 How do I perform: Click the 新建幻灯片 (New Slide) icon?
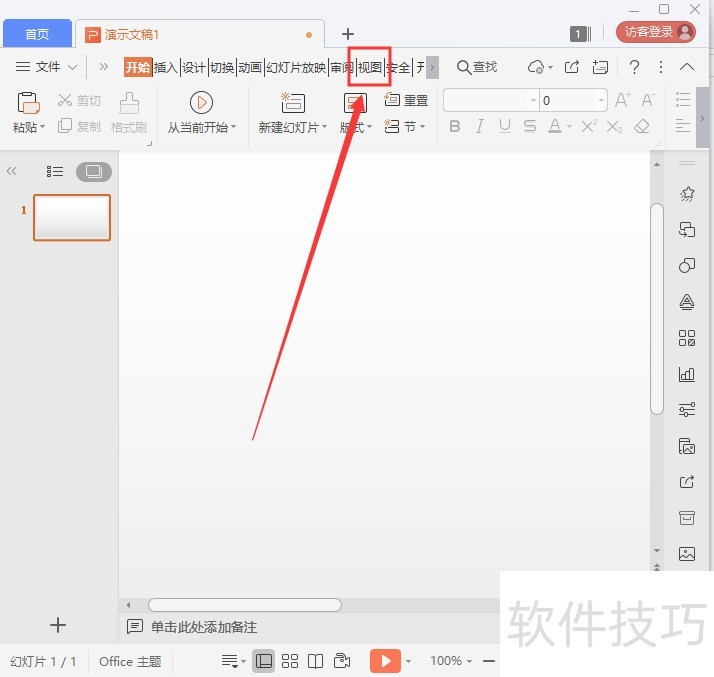[x=292, y=103]
